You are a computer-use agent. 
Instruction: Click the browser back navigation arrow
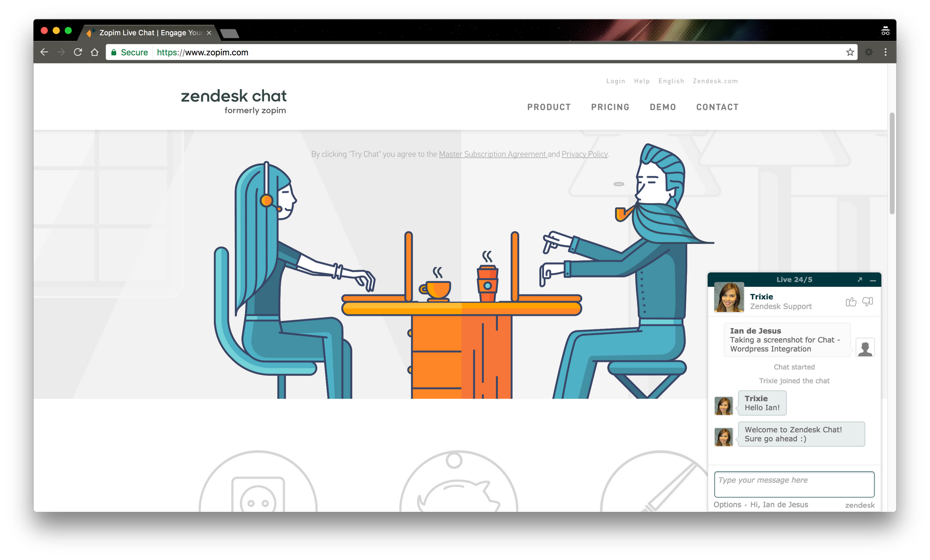tap(45, 52)
